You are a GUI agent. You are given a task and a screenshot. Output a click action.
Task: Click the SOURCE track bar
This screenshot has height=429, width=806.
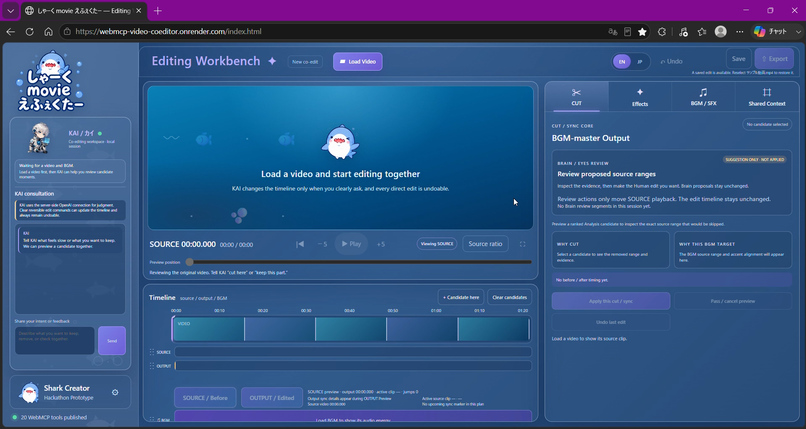coord(353,352)
